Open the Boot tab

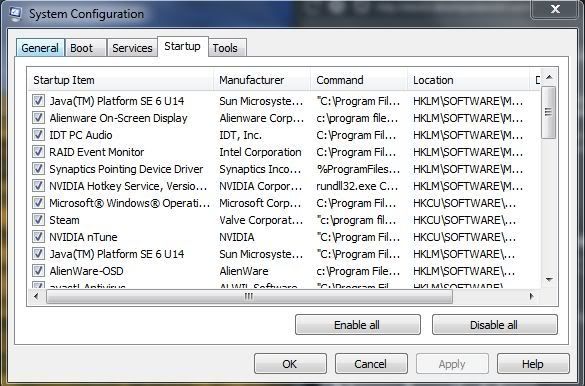85,48
